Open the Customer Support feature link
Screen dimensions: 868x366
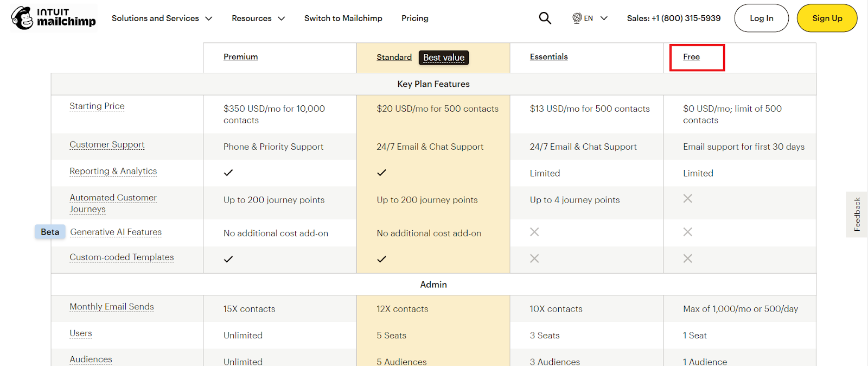(x=107, y=144)
